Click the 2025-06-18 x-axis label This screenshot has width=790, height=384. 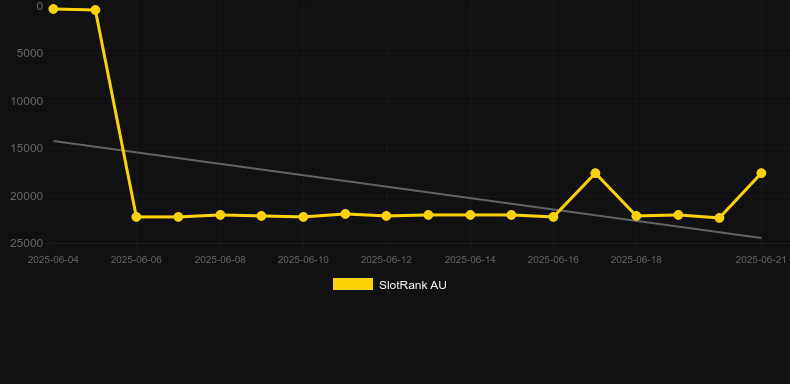[636, 260]
